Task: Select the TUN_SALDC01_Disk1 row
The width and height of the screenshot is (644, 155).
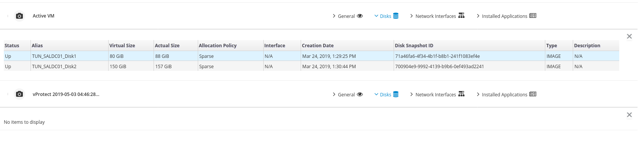Action: [x=54, y=56]
